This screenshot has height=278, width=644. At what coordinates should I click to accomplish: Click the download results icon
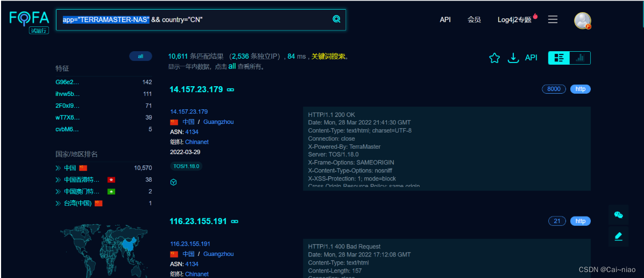pos(513,58)
